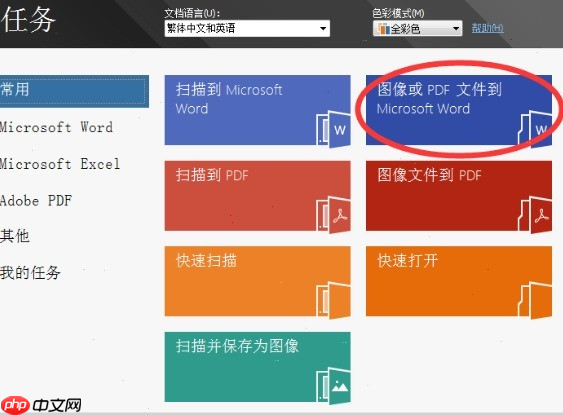This screenshot has height=415, width=563.
Task: Select the Microsoft Word category
Action: [56, 127]
